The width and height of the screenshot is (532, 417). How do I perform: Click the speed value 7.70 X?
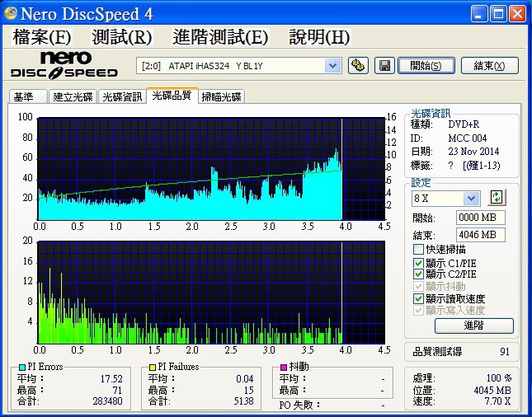497,401
